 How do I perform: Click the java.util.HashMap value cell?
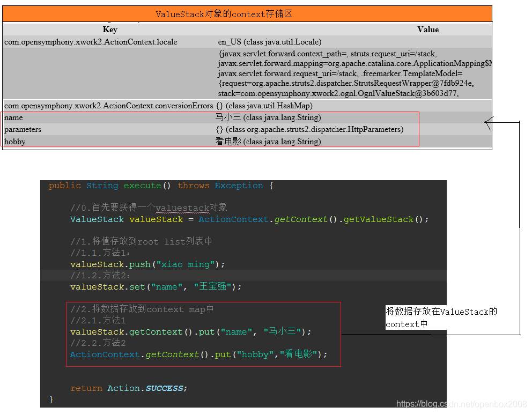264,106
